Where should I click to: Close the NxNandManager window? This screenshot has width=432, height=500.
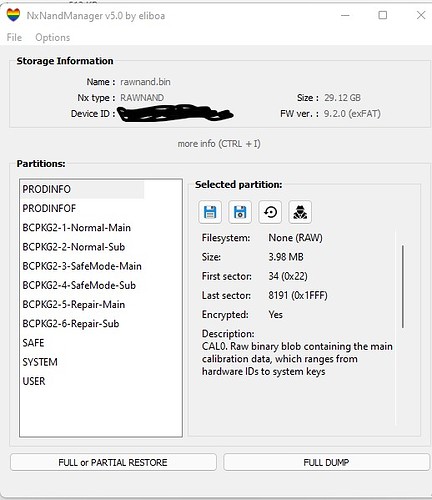click(421, 15)
